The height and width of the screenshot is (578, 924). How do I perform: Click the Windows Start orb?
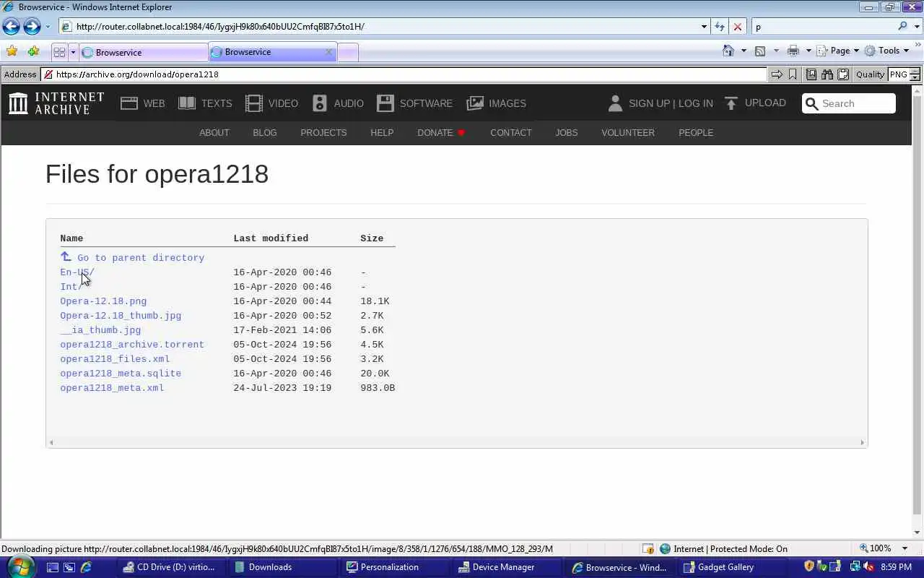click(x=19, y=566)
